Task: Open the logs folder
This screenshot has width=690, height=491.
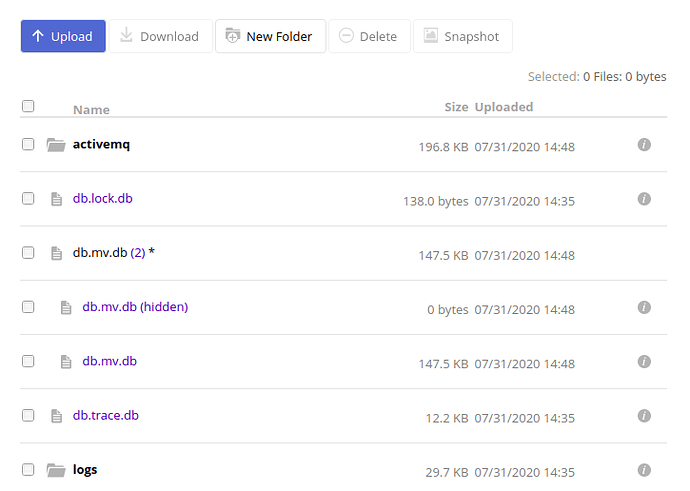Action: click(x=85, y=470)
